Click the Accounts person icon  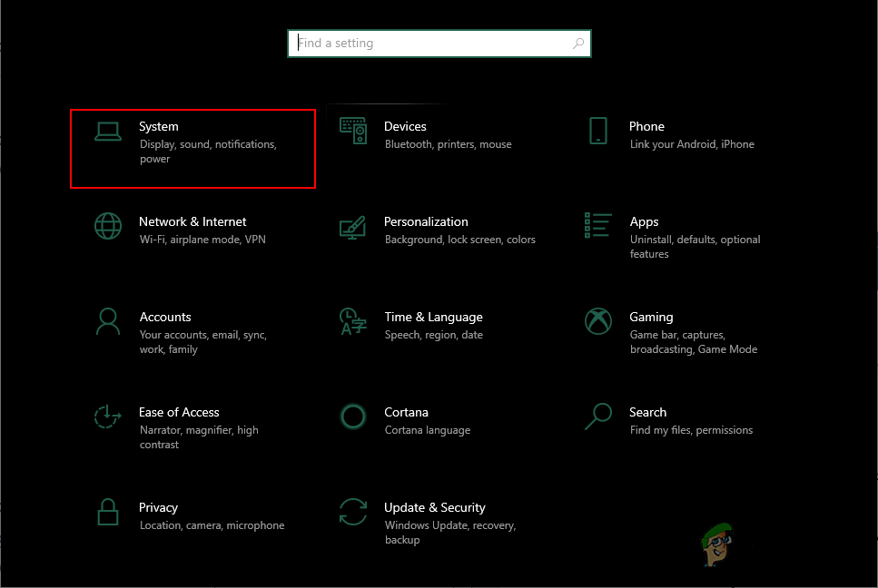(107, 321)
